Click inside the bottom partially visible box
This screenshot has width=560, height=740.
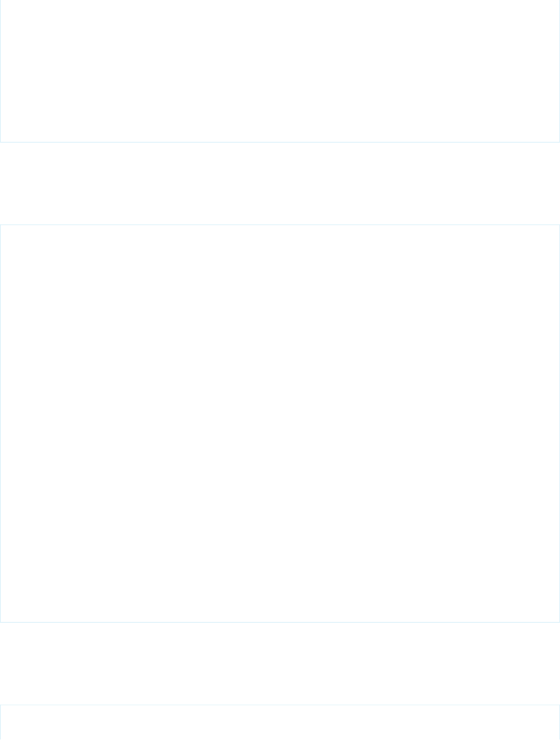coord(280,722)
